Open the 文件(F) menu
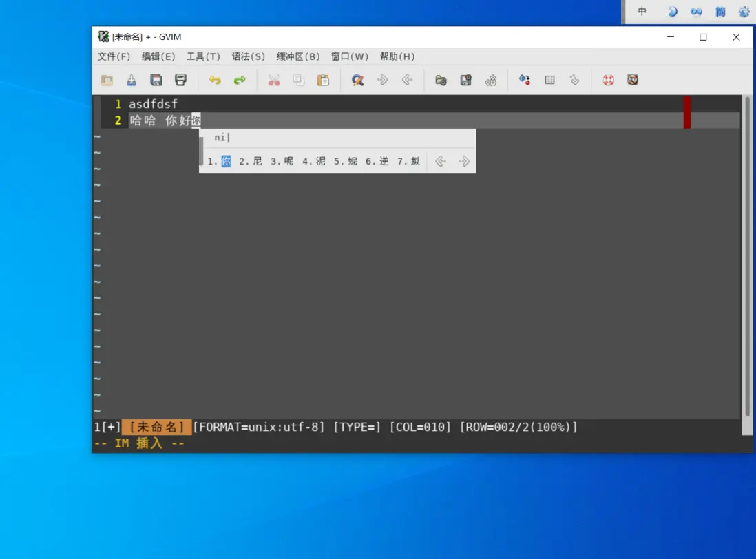756x559 pixels. 114,56
